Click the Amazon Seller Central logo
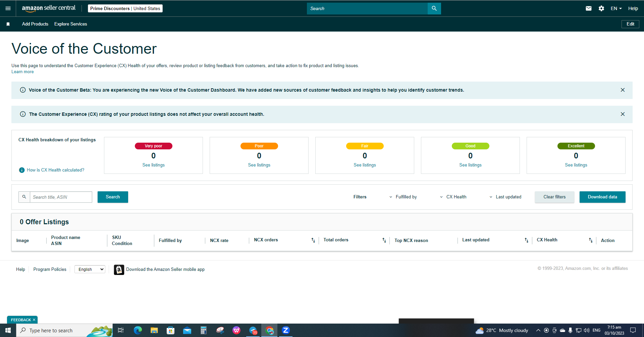 pyautogui.click(x=49, y=8)
